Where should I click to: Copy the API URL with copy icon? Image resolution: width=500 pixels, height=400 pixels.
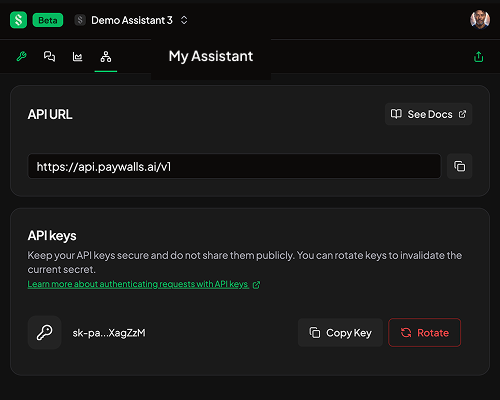coord(459,166)
